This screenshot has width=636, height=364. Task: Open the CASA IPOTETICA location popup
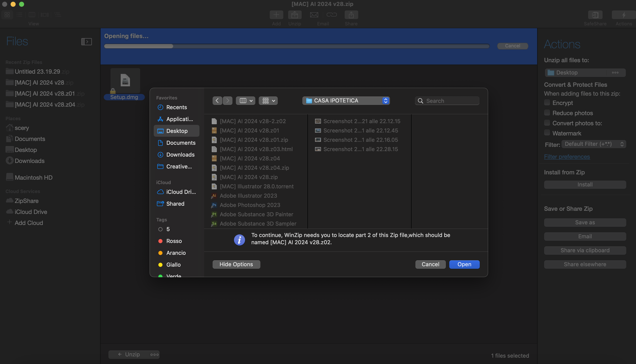tap(346, 101)
